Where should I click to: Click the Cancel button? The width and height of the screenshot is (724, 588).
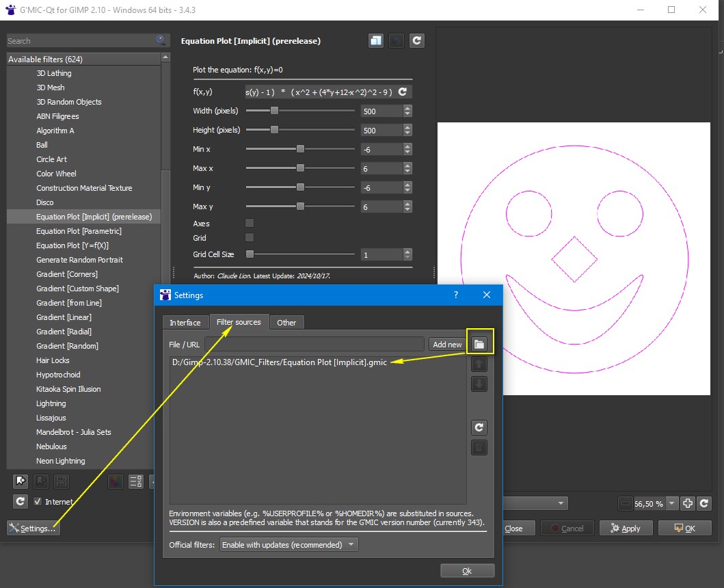click(x=567, y=528)
